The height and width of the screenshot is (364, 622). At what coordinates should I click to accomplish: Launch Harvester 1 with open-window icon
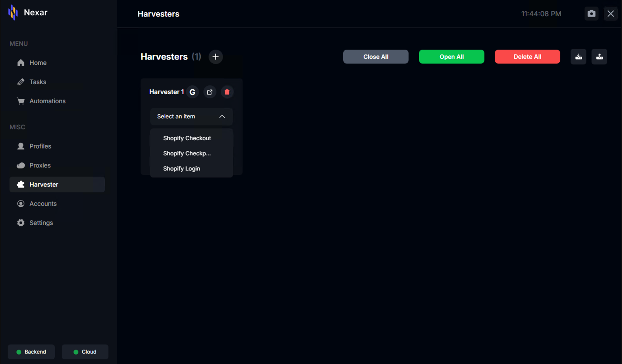coord(210,92)
